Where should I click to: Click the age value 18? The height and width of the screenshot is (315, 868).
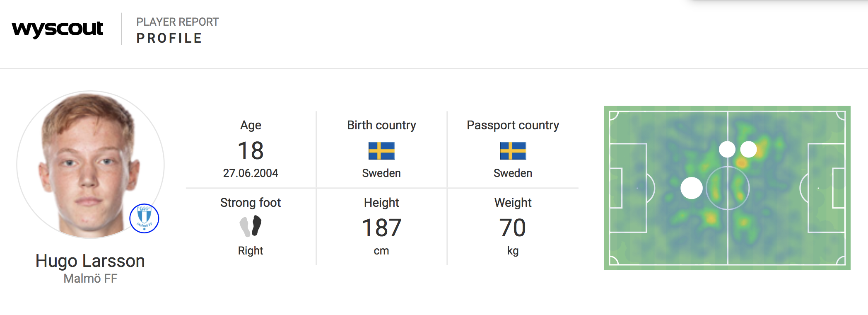(x=251, y=150)
